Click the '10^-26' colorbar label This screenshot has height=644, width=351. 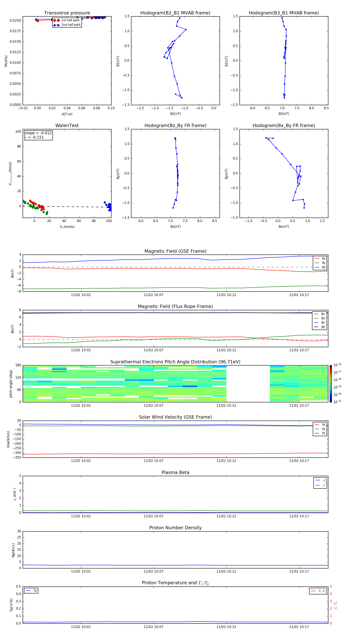337,365
